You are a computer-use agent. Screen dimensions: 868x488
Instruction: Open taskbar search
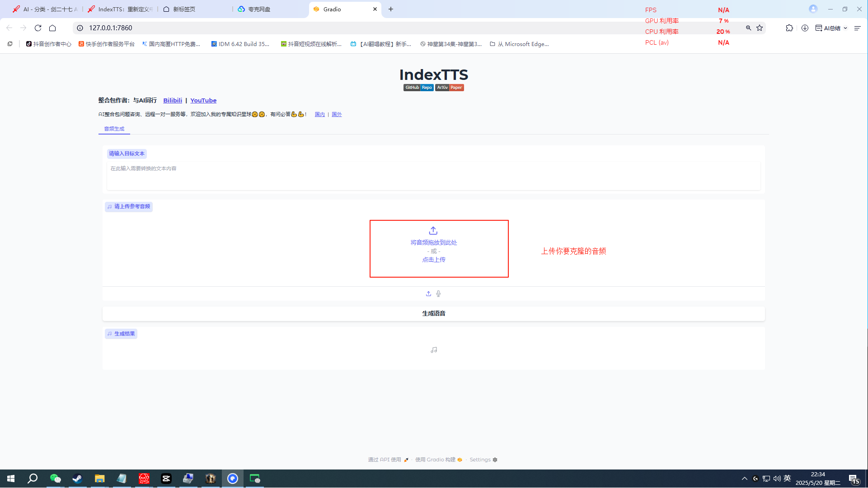click(x=33, y=479)
